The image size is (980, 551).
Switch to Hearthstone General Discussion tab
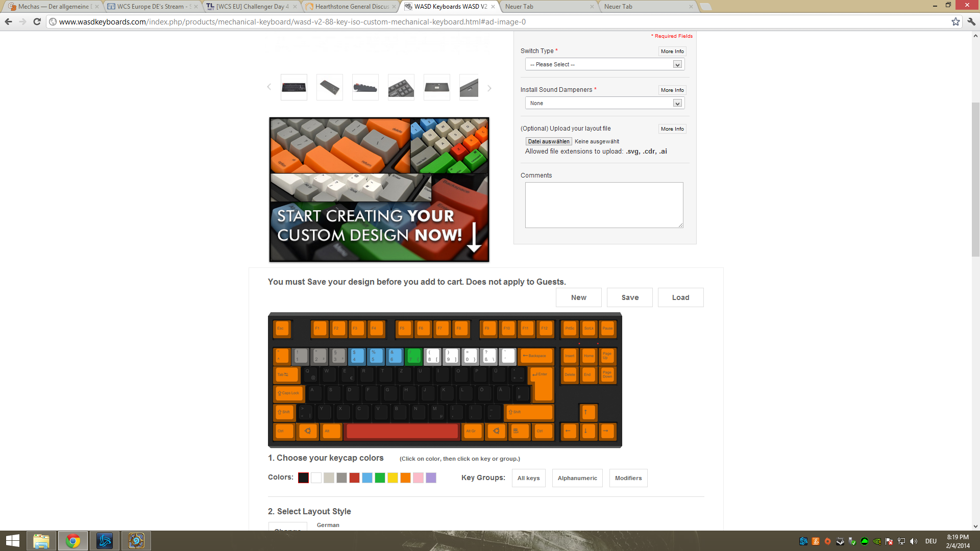(351, 7)
